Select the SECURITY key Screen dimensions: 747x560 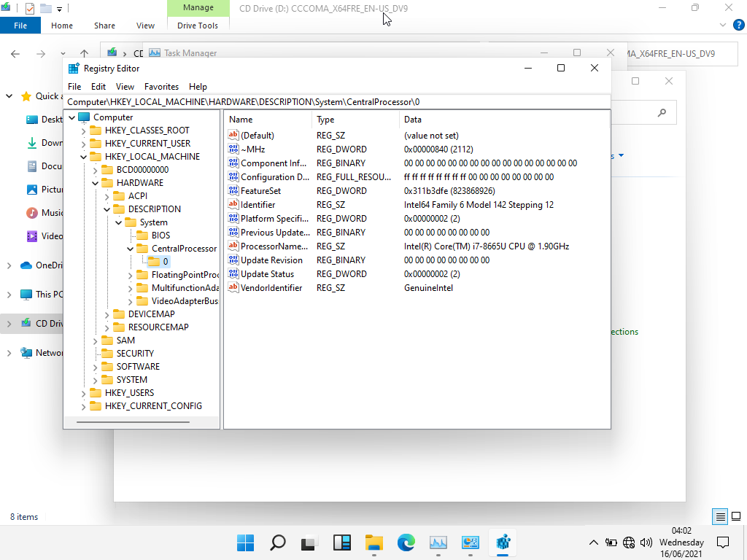point(135,354)
